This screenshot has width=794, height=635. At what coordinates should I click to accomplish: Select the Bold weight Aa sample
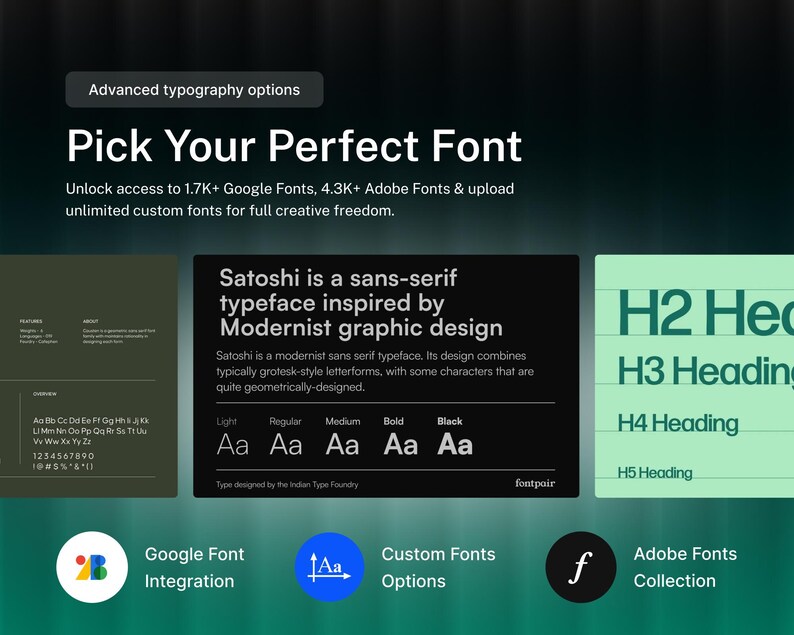click(x=401, y=445)
